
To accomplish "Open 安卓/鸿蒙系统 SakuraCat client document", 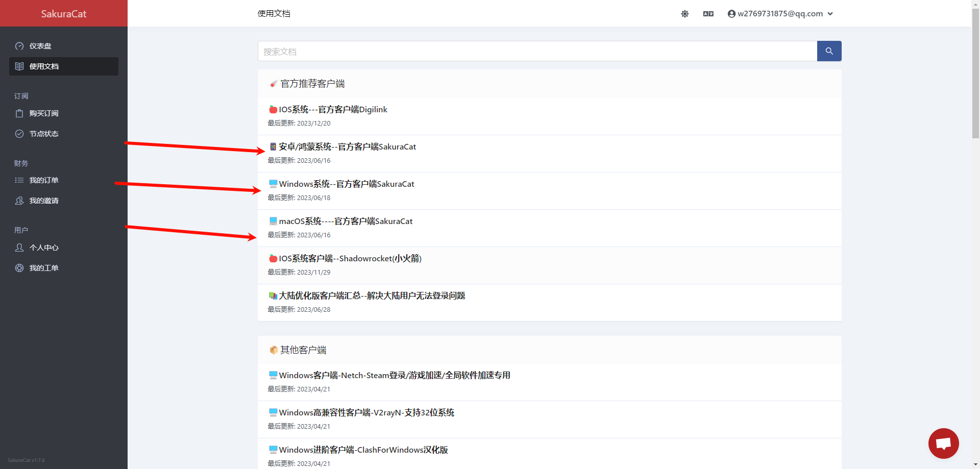I will pos(347,147).
